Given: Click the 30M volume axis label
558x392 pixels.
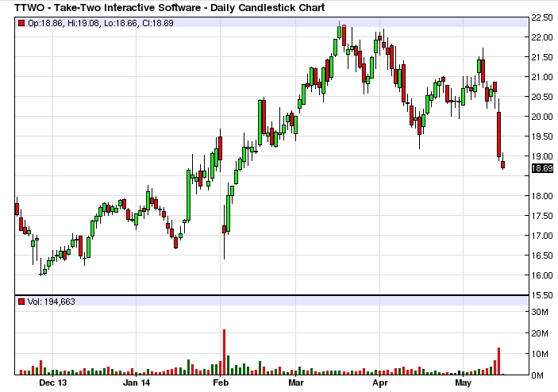Looking at the screenshot, I should pyautogui.click(x=540, y=313).
